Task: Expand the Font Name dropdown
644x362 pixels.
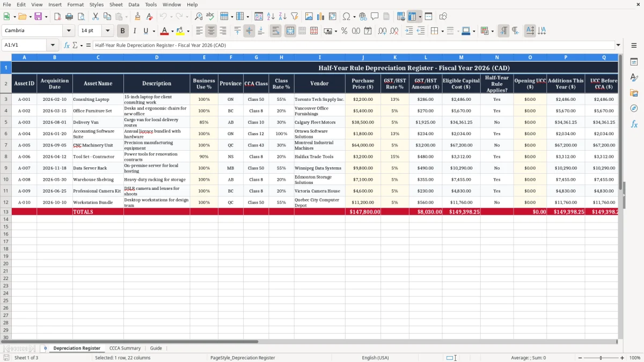Action: point(69,31)
